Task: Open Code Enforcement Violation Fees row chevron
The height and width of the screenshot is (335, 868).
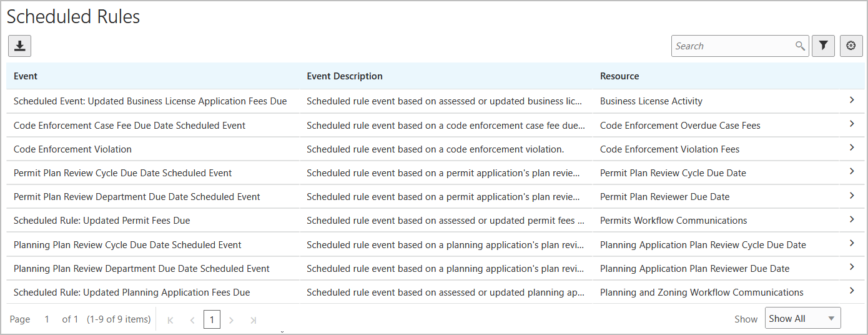Action: pos(852,147)
